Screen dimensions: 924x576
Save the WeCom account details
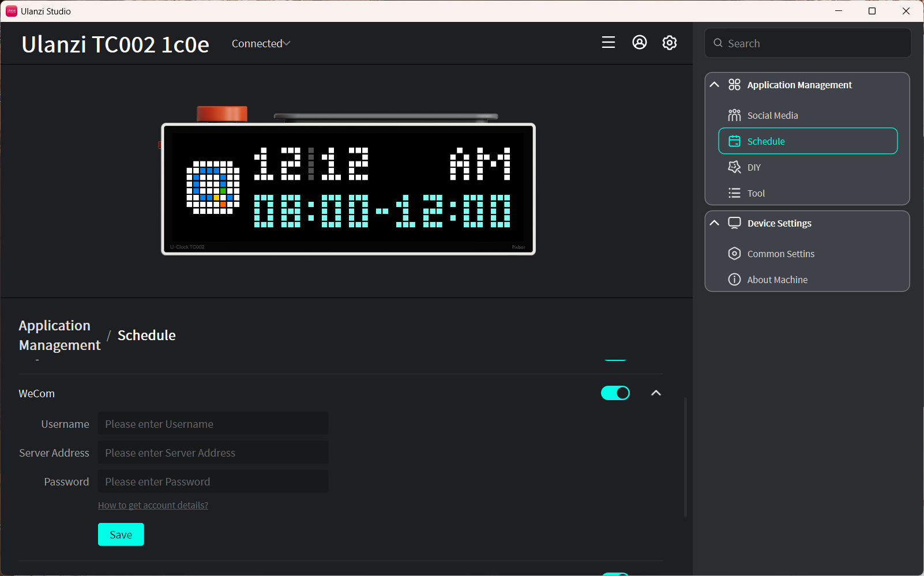coord(121,534)
